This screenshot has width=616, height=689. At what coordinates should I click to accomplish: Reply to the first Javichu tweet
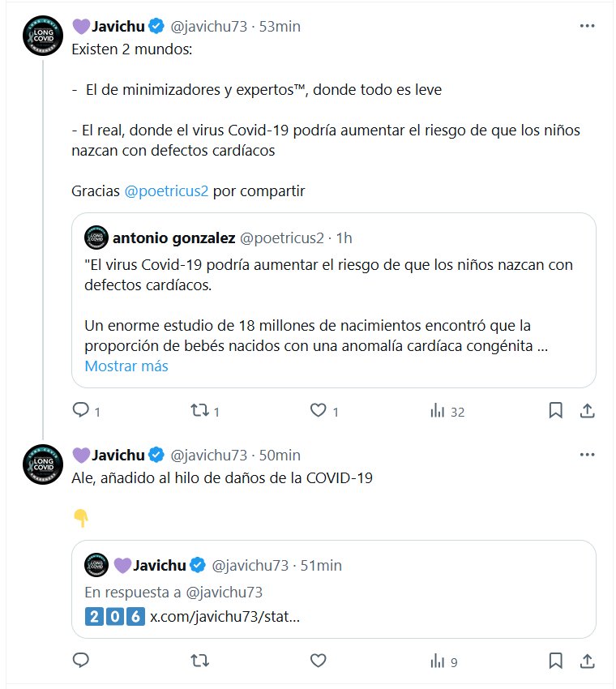[80, 411]
